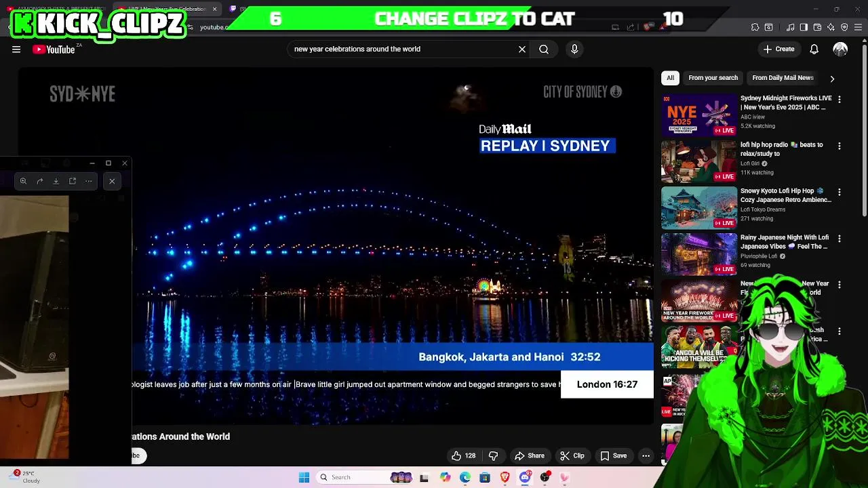Click the music note icon in browser toolbar
The height and width of the screenshot is (488, 868).
coord(790,27)
